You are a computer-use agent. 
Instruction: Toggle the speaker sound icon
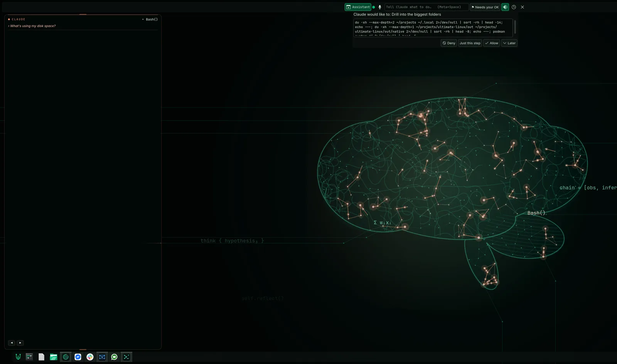pos(505,7)
